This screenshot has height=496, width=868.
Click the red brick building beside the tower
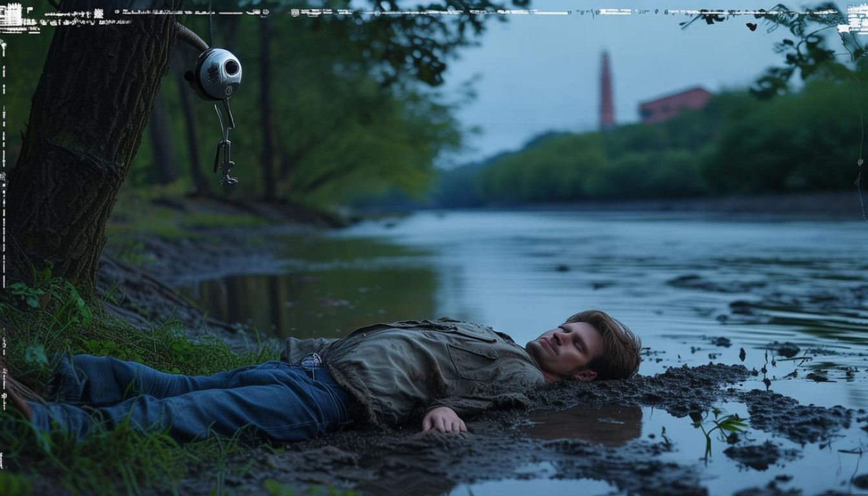point(674,104)
